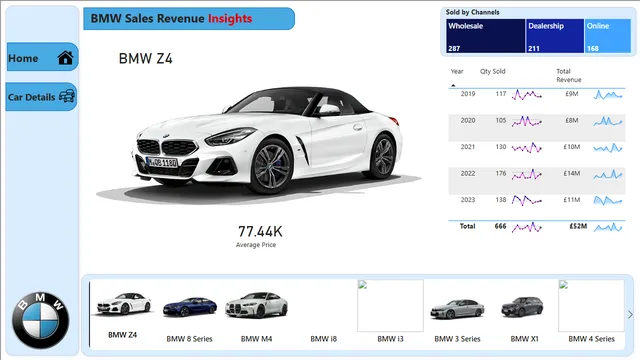
Task: Click the £11M revenue value
Action: [x=572, y=200]
